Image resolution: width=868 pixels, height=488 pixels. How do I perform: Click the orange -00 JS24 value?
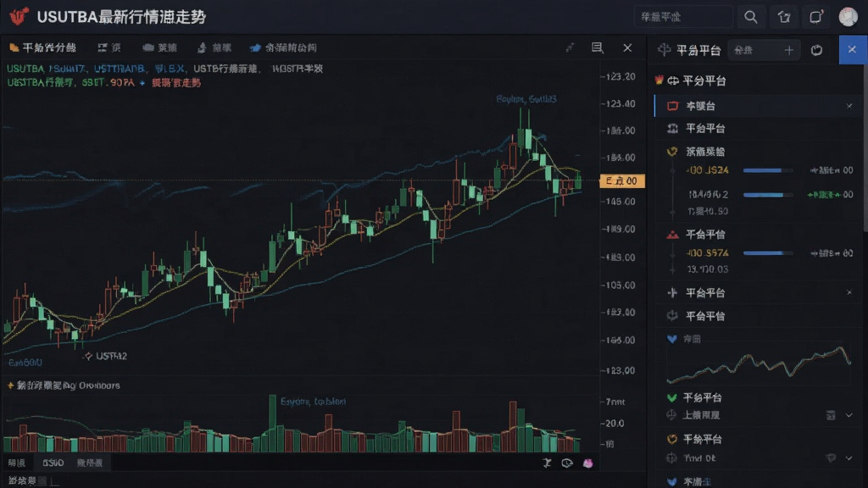point(708,170)
